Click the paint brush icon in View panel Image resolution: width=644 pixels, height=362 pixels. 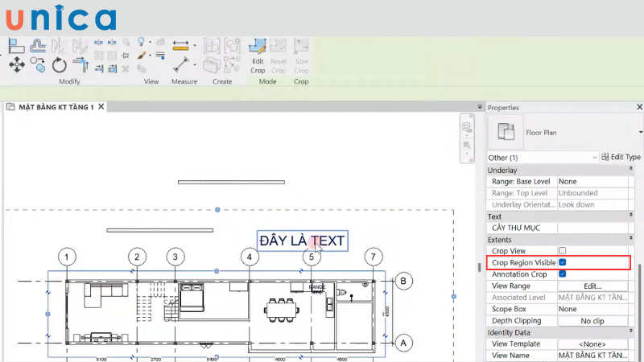[x=142, y=56]
